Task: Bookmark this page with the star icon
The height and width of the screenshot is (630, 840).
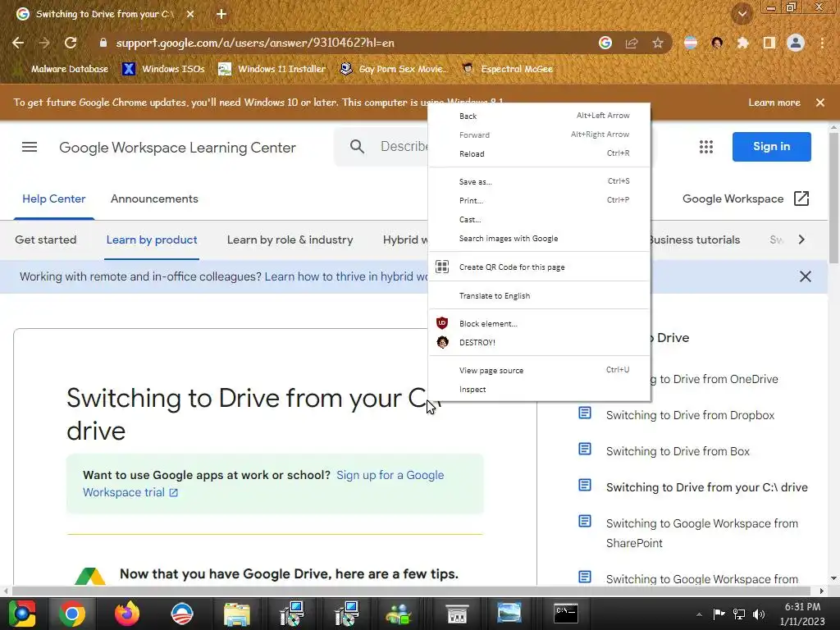Action: (658, 43)
